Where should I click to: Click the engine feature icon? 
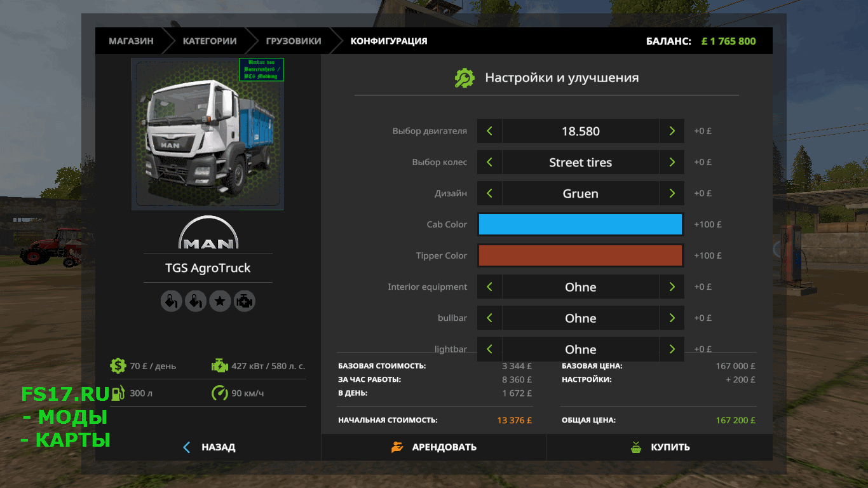tap(245, 301)
